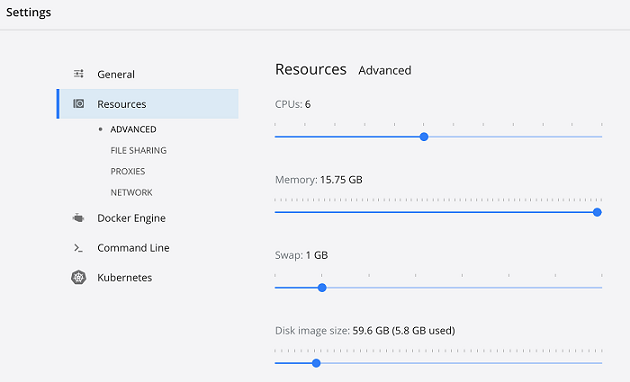
Task: Open Kubernetes settings page
Action: click(x=125, y=278)
